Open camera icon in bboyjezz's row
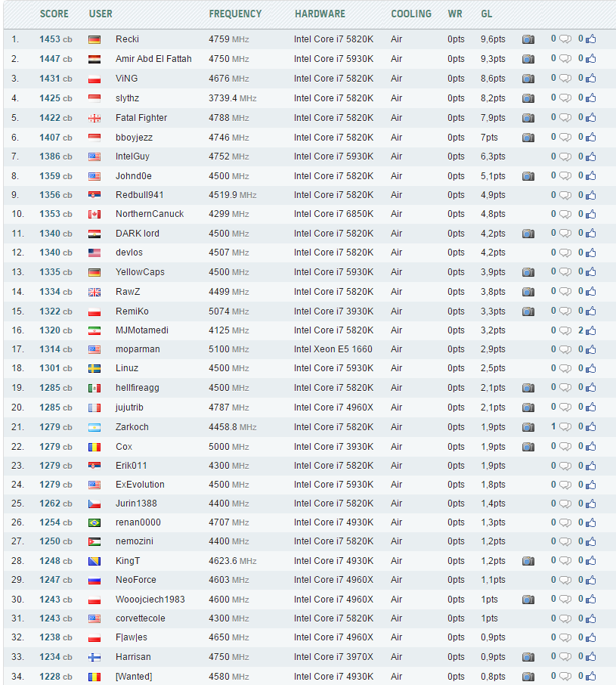616x685 pixels. point(528,138)
